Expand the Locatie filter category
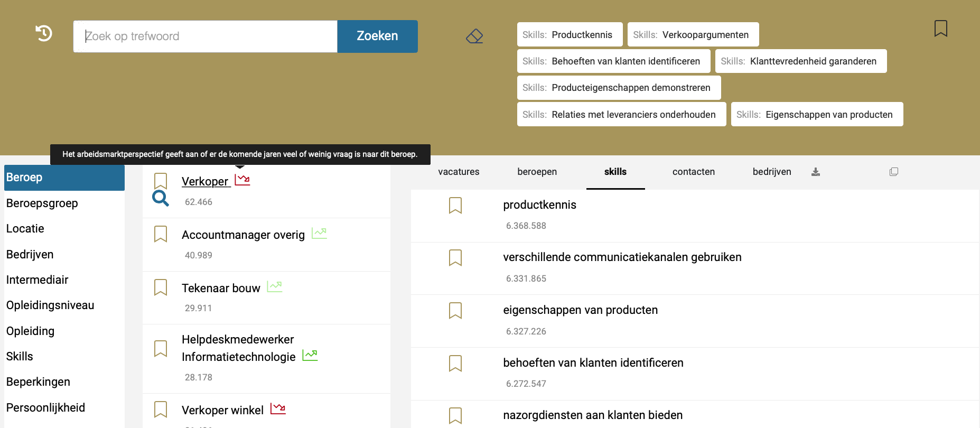Image resolution: width=980 pixels, height=428 pixels. click(25, 229)
